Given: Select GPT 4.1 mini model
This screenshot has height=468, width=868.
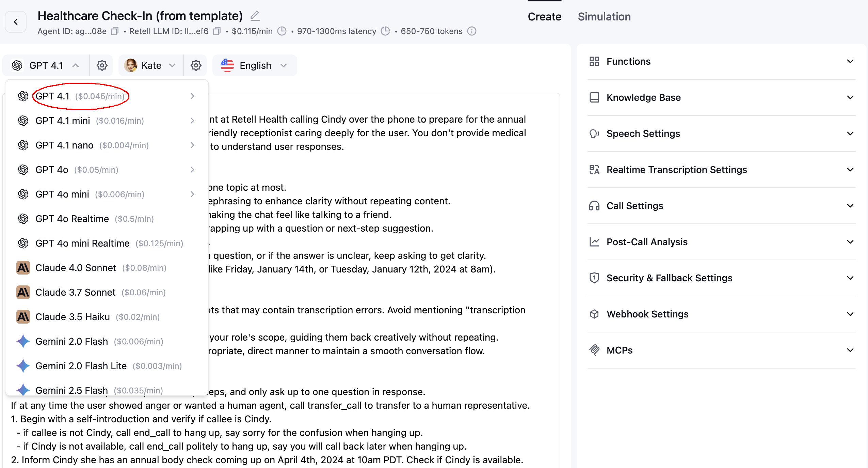Looking at the screenshot, I should (107, 121).
